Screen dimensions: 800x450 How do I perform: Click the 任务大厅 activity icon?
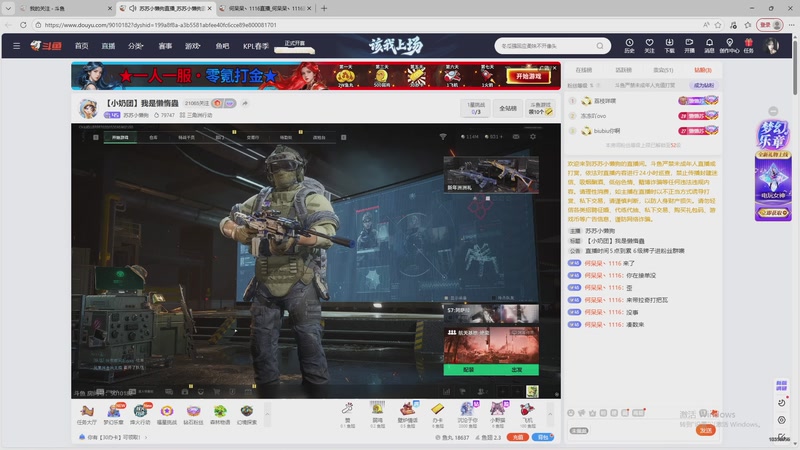tap(87, 414)
